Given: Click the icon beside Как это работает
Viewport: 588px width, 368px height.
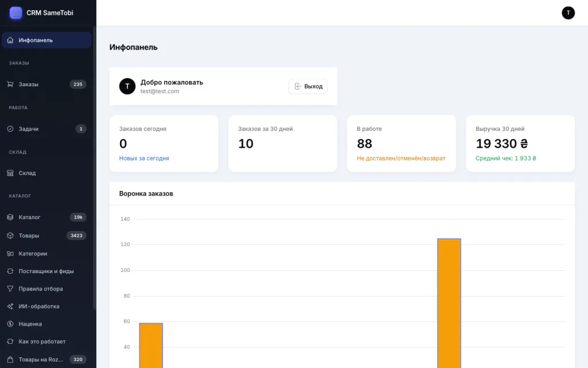Looking at the screenshot, I should coord(10,342).
